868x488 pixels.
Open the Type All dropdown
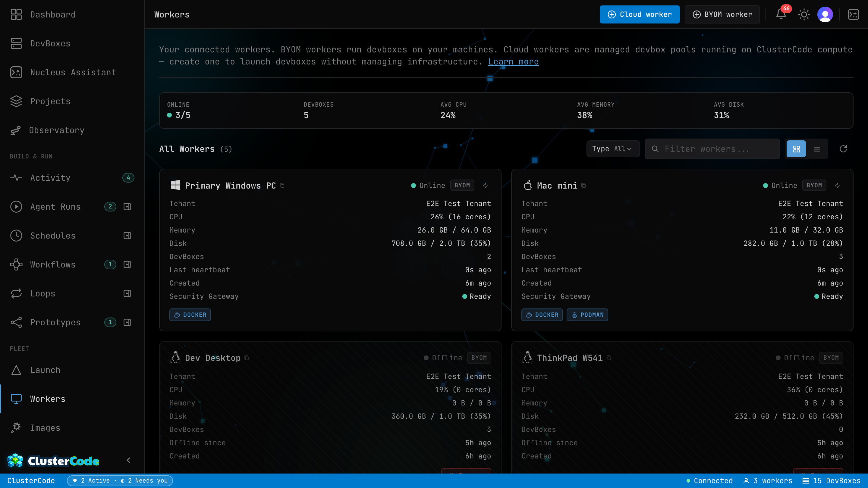click(x=613, y=149)
